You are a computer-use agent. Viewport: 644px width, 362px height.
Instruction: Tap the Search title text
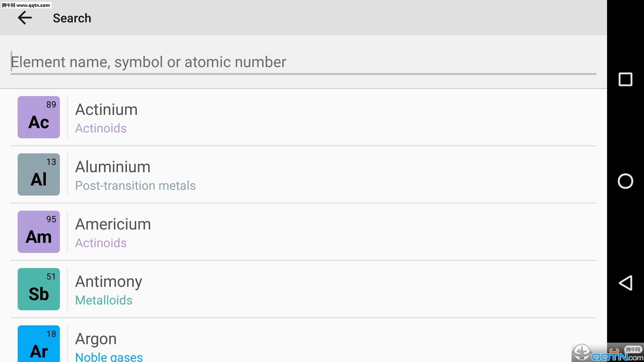[x=72, y=18]
